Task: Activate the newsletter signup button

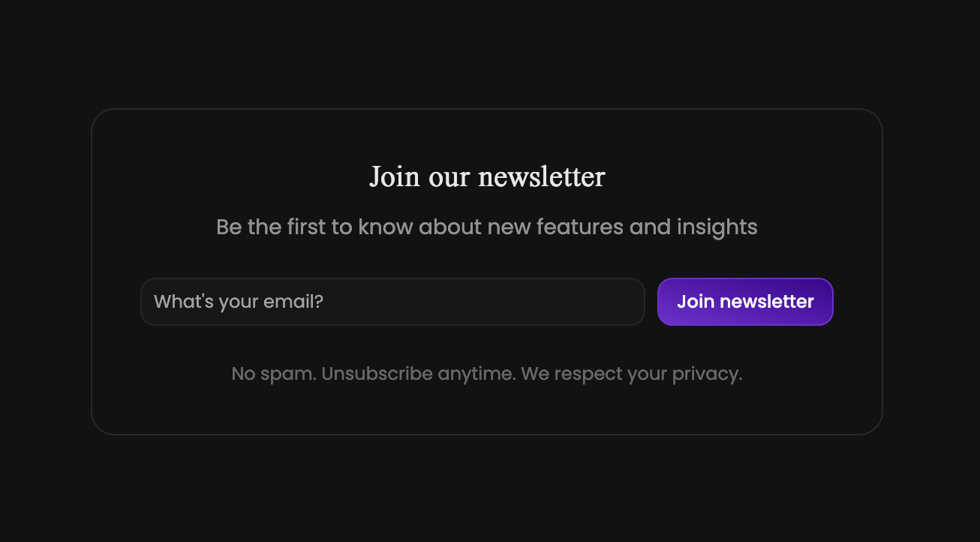Action: pyautogui.click(x=744, y=302)
